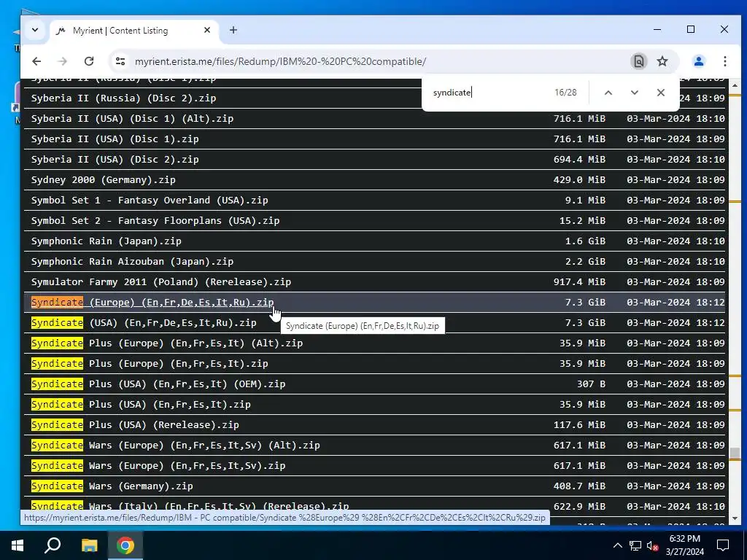Open Symbol Set 1 - Fantasy Overland (USA).zip

[150, 201]
